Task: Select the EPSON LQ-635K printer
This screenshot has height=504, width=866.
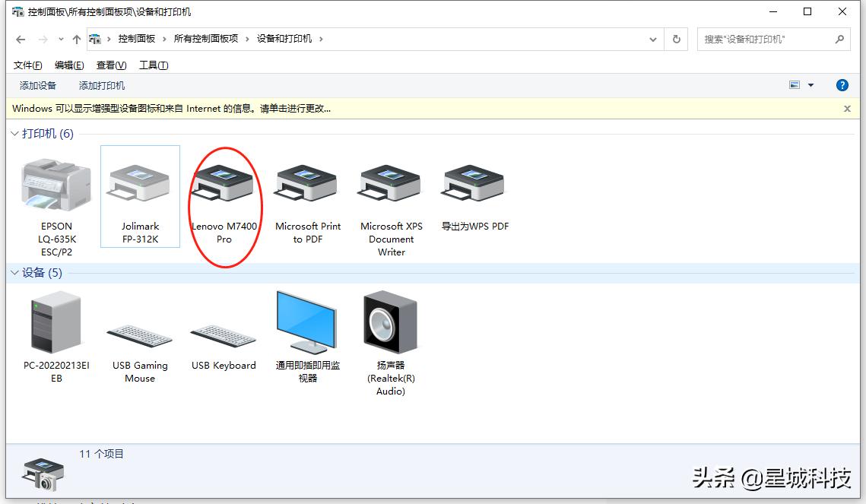Action: click(56, 182)
